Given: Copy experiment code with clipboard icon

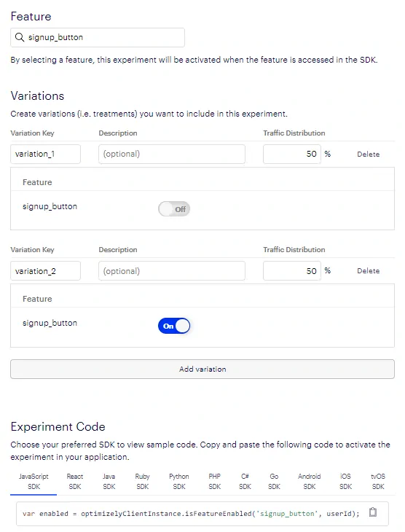Looking at the screenshot, I should [373, 512].
